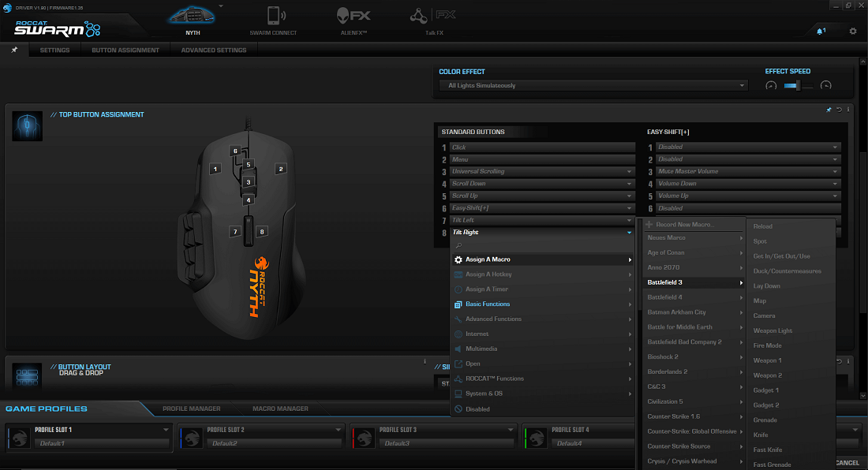Click the pin icon beside Settings tab

14,50
